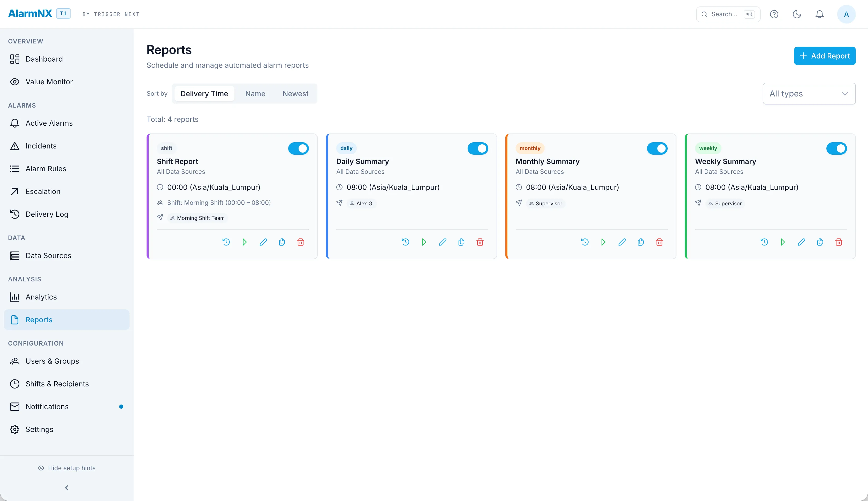Viewport: 868px width, 501px height.
Task: Delete the Monthly Summary report
Action: coord(659,242)
